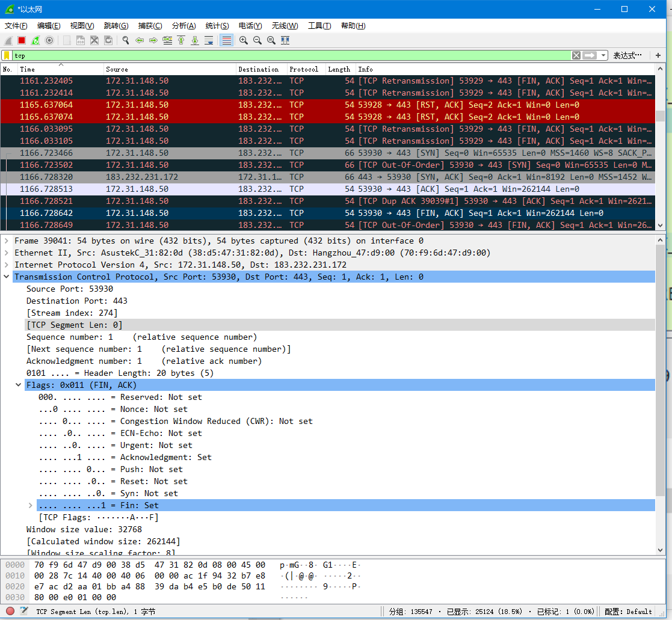Image resolution: width=672 pixels, height=620 pixels.
Task: Open recent display filters dropdown
Action: click(x=603, y=55)
